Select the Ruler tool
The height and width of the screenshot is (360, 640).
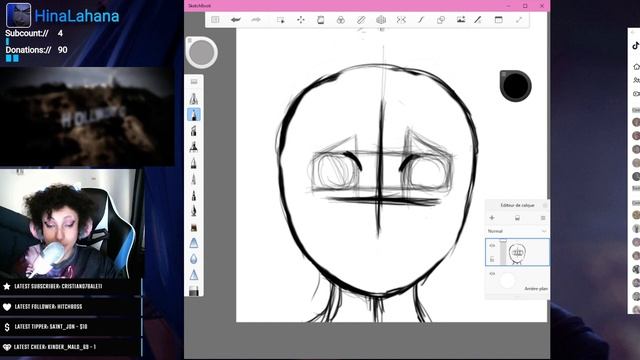[x=361, y=20]
